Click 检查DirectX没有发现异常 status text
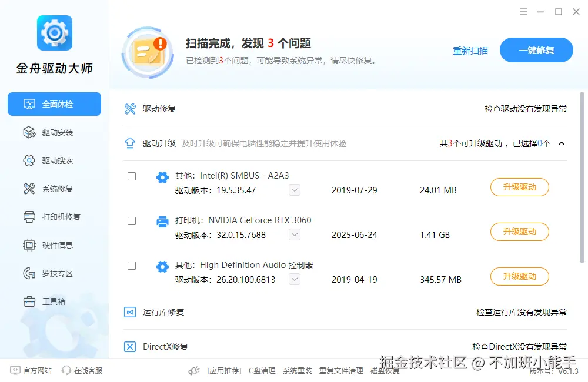Image resolution: width=588 pixels, height=382 pixels. pos(519,347)
